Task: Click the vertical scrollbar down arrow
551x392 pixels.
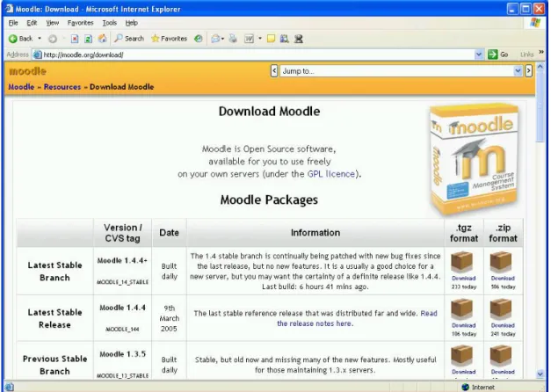Action: [540, 374]
